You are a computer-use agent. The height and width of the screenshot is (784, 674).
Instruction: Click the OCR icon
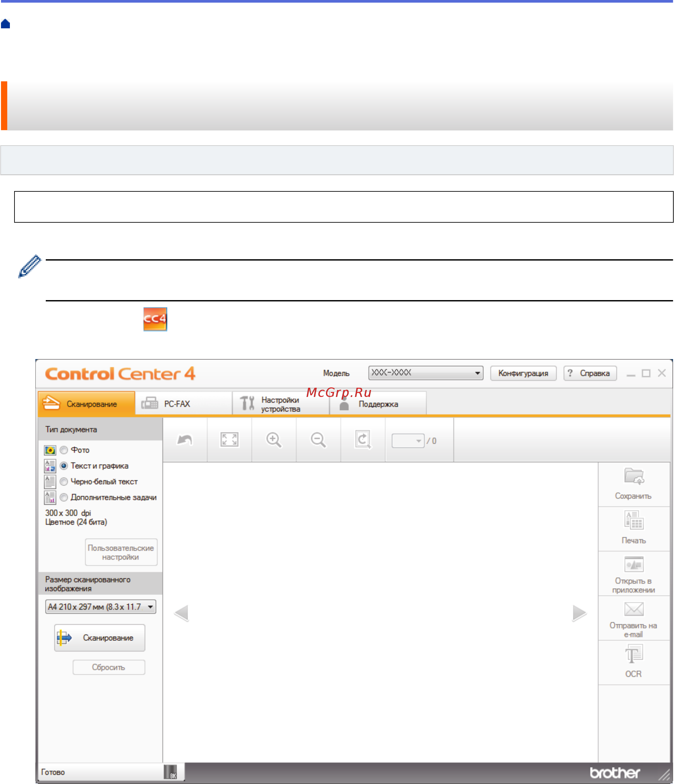coord(634,654)
